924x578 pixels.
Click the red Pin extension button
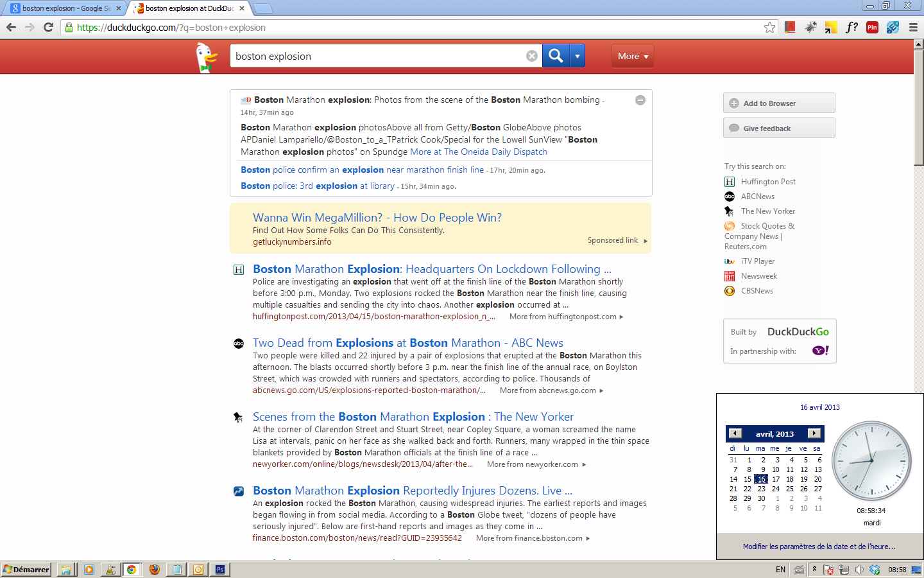click(872, 27)
